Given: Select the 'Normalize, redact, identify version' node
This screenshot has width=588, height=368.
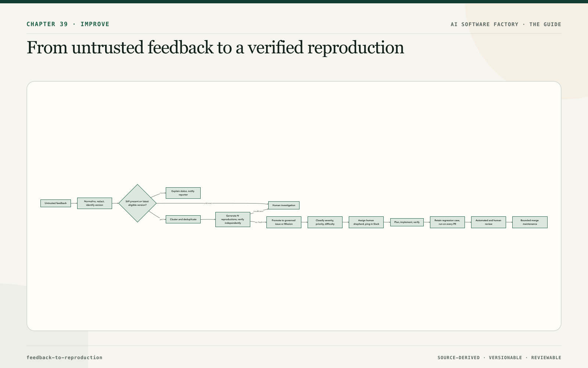Looking at the screenshot, I should [94, 203].
